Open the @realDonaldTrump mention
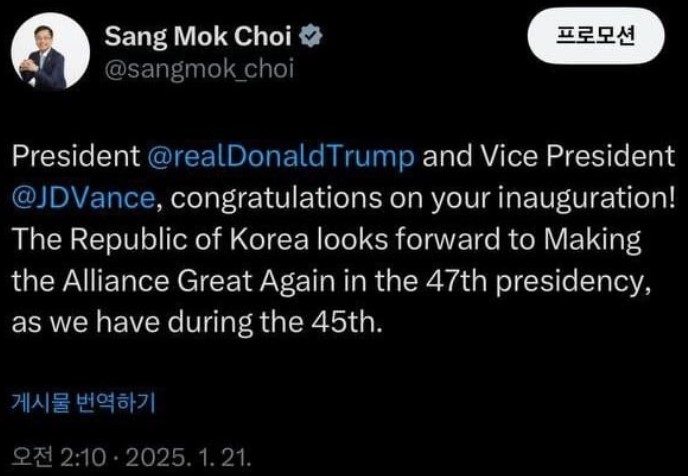 click(x=280, y=157)
